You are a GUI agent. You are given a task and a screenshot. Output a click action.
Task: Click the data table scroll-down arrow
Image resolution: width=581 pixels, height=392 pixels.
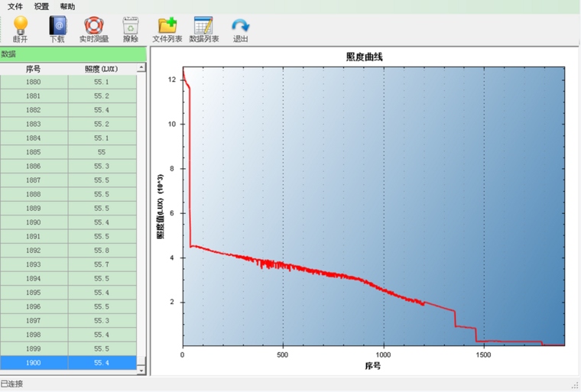141,370
